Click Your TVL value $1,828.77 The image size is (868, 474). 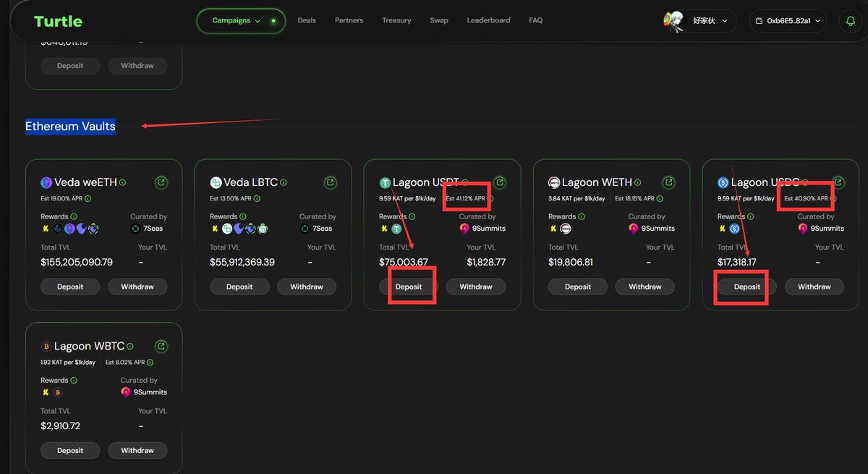(x=486, y=262)
